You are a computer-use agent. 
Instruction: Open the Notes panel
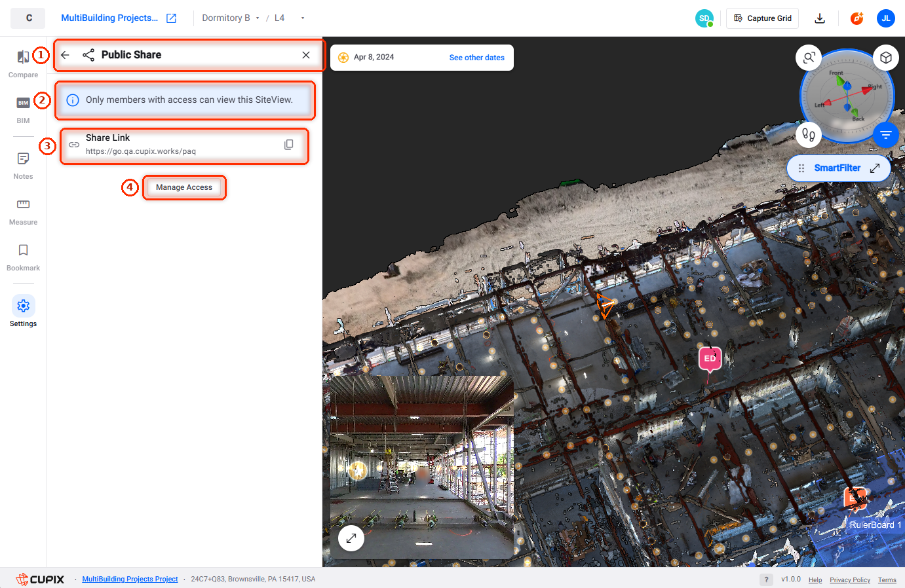coord(23,165)
